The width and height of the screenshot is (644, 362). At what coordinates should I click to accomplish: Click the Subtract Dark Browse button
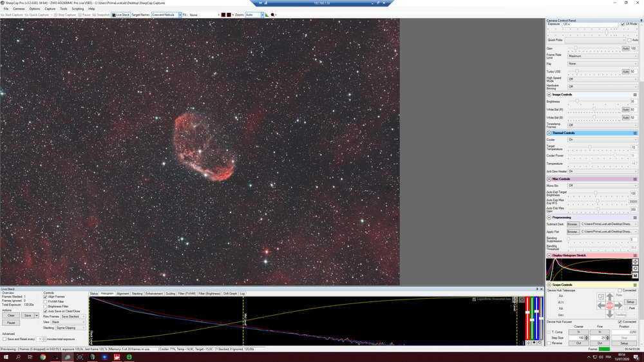[x=573, y=224]
